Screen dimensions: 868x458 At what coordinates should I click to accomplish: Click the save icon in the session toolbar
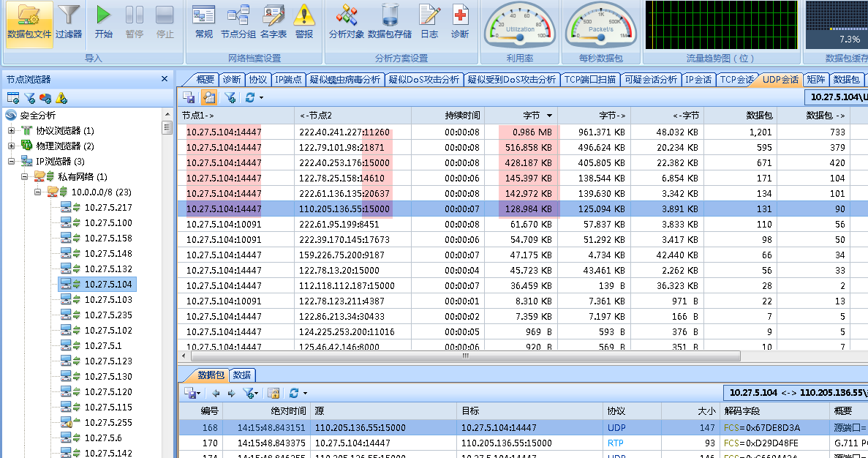coord(189,98)
